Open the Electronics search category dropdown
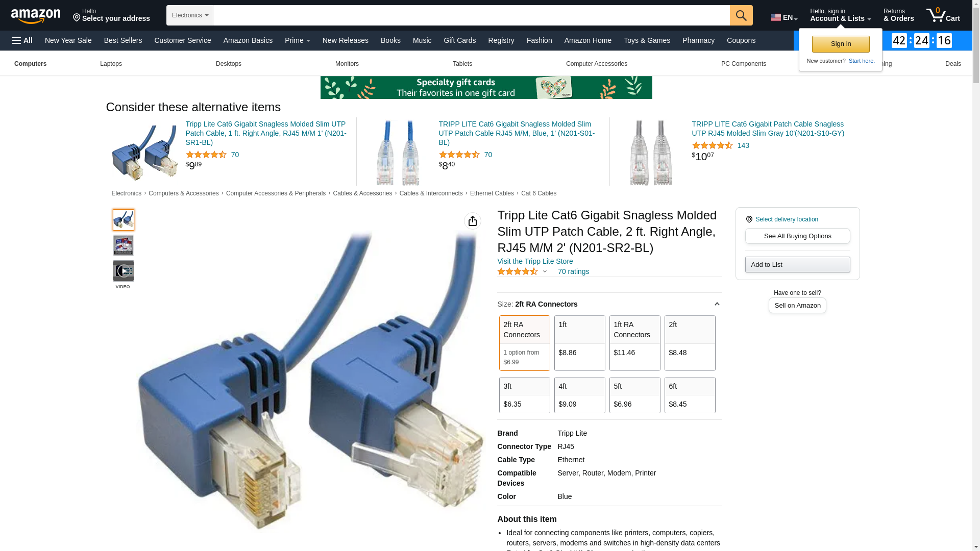Screen dimensions: 980x551 click(x=190, y=15)
